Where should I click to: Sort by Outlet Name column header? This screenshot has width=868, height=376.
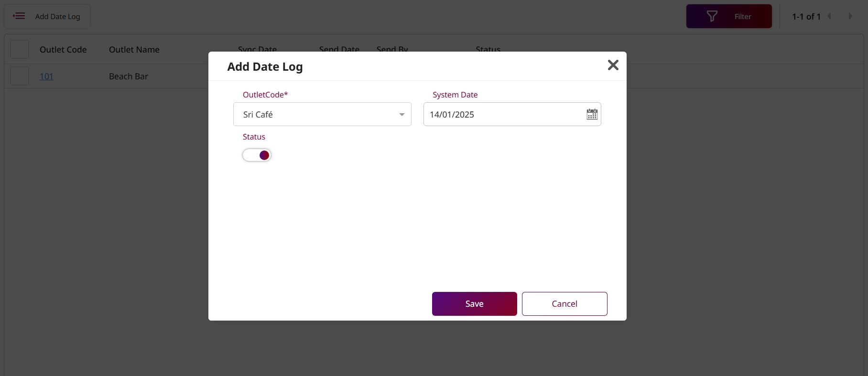pos(134,50)
